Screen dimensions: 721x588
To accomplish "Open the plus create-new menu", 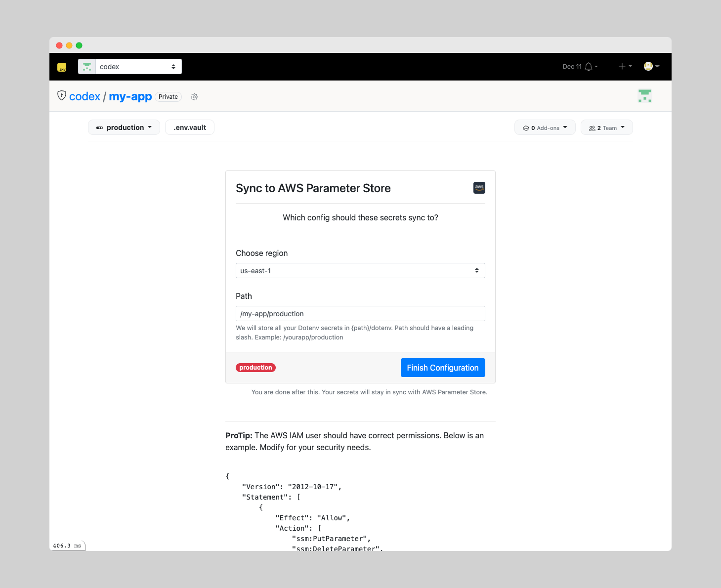I will click(625, 66).
